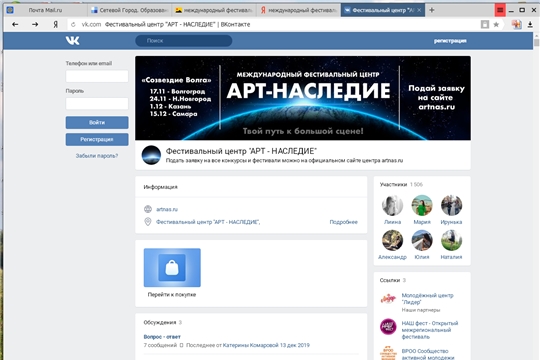The height and width of the screenshot is (360, 540).
Task: Click the page vertical scrollbar thumb
Action: [x=536, y=42]
